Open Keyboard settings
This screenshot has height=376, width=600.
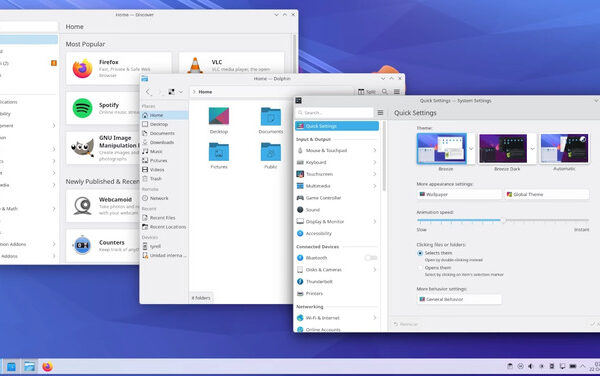pos(337,162)
